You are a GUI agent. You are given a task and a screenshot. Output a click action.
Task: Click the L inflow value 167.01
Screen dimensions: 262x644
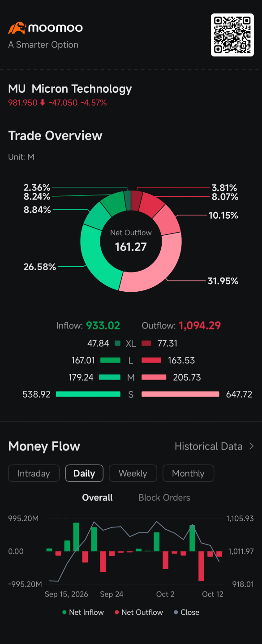(x=82, y=360)
